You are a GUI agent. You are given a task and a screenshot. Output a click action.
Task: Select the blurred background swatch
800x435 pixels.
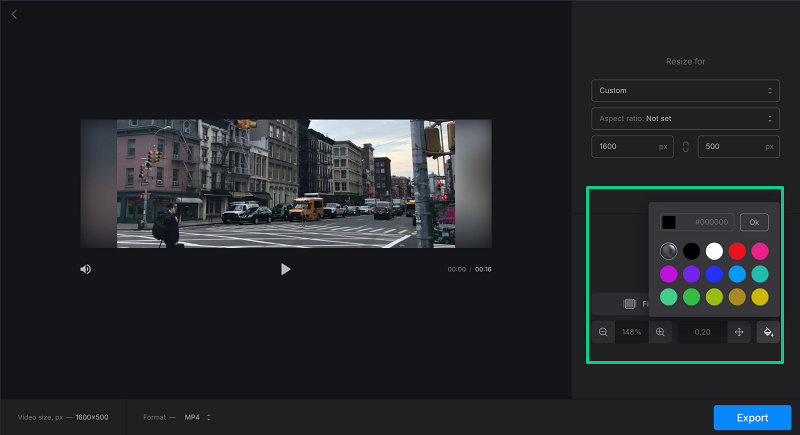(x=668, y=251)
